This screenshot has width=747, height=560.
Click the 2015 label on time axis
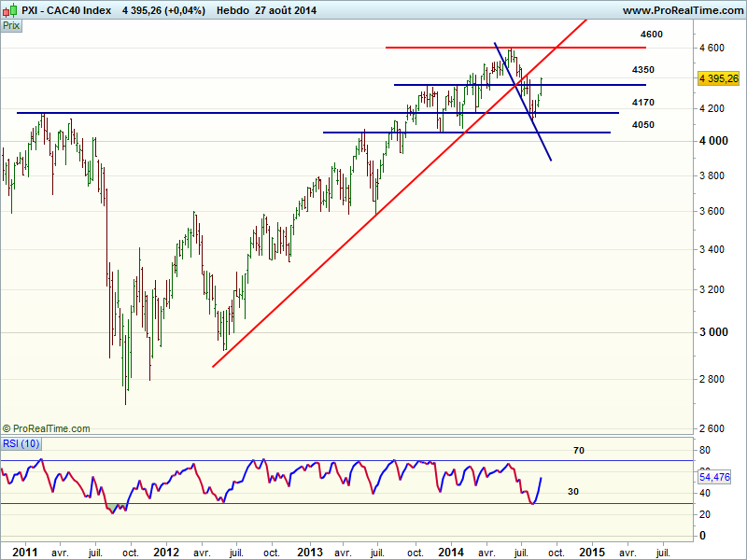click(592, 552)
